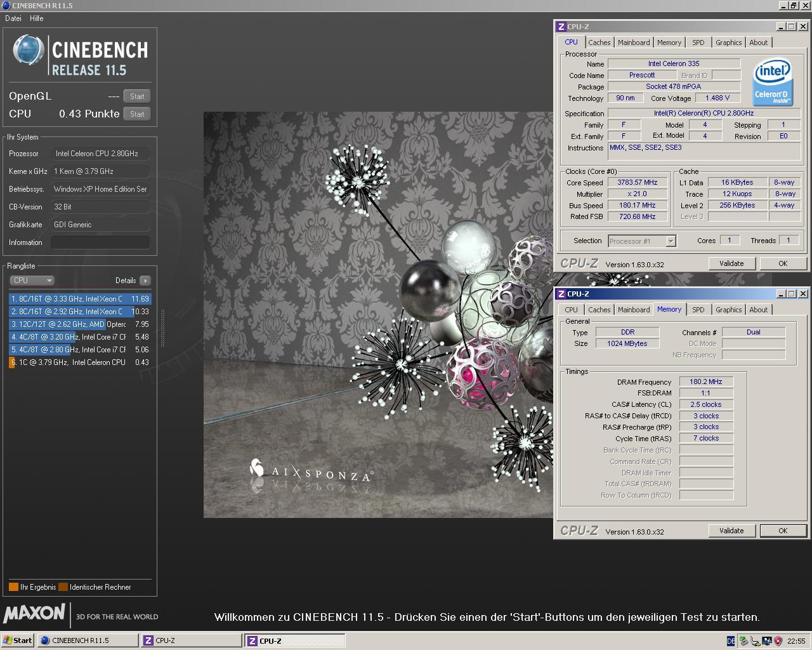Click the USB device cable tray icon

pos(755,641)
